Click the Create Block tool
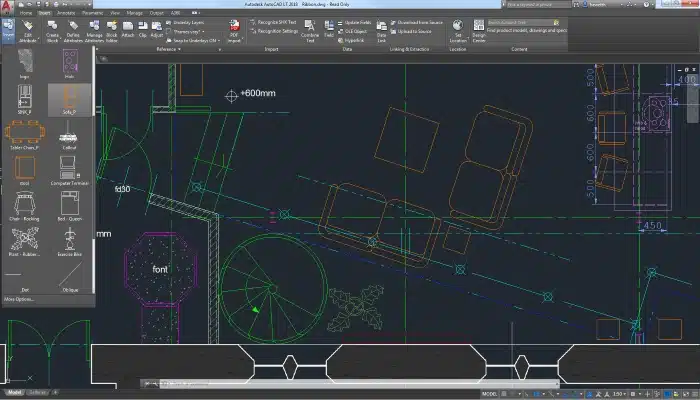Image resolution: width=700 pixels, height=400 pixels. pyautogui.click(x=52, y=31)
